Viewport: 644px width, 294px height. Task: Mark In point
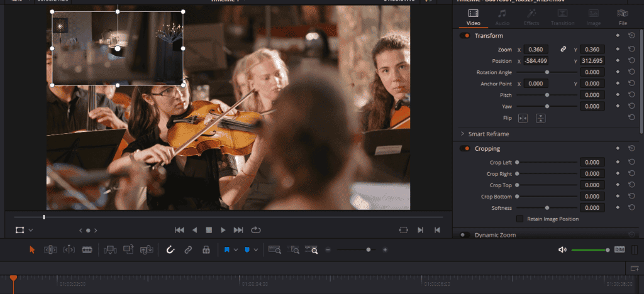click(420, 230)
